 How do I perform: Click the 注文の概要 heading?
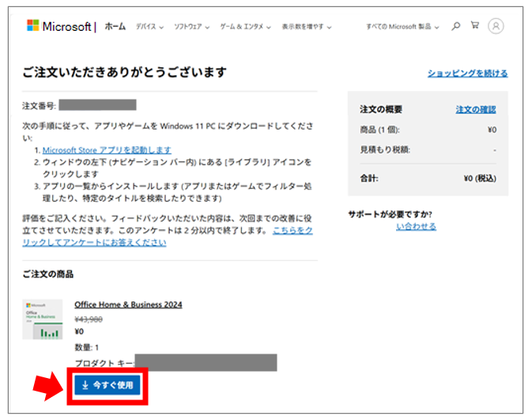[x=381, y=109]
